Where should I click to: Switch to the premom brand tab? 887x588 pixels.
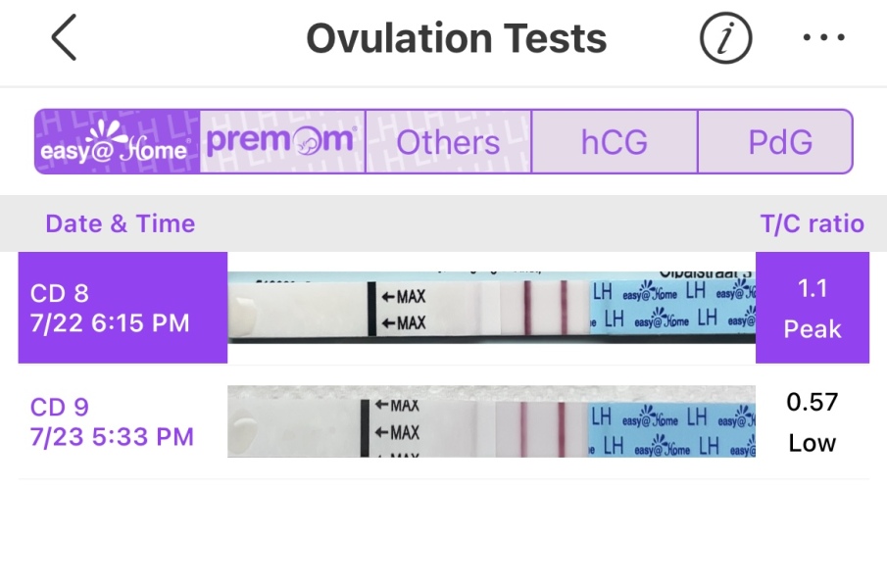click(x=282, y=142)
